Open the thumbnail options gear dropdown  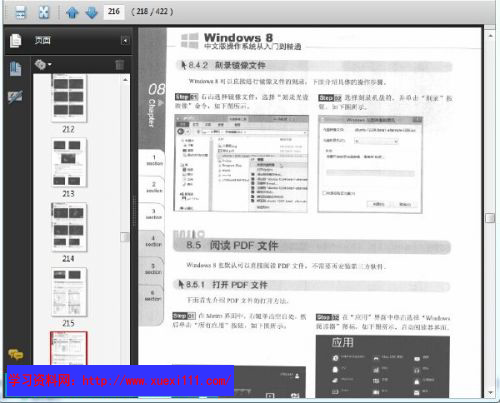pyautogui.click(x=43, y=64)
